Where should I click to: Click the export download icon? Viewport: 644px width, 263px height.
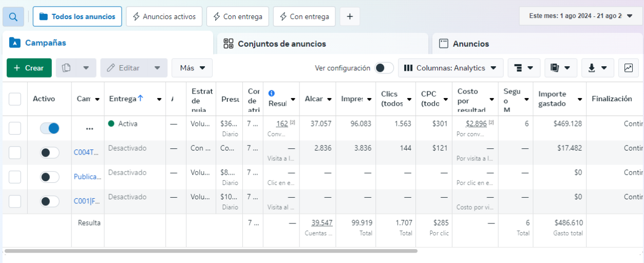click(x=592, y=68)
